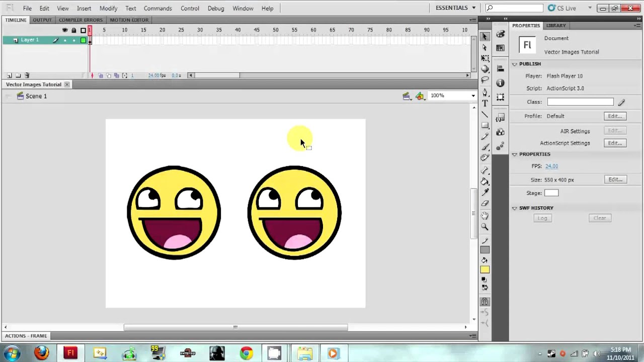Select the Bone tool

(x=485, y=171)
